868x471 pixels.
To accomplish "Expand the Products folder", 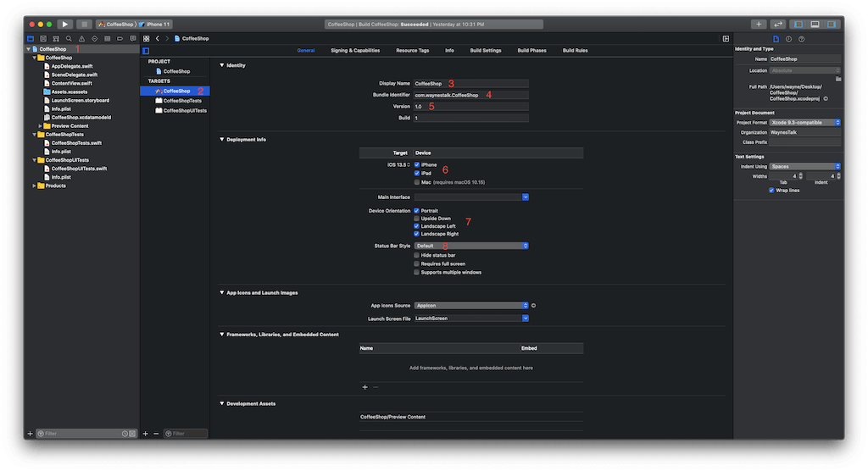I will pyautogui.click(x=34, y=186).
